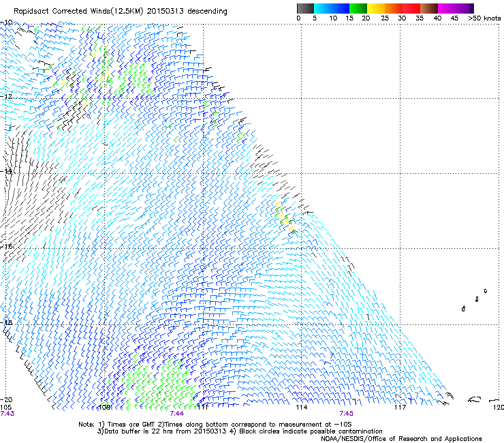Screen dimensions: 504x443
Task: Click the purple time label 7:43
Action: (x=7, y=414)
